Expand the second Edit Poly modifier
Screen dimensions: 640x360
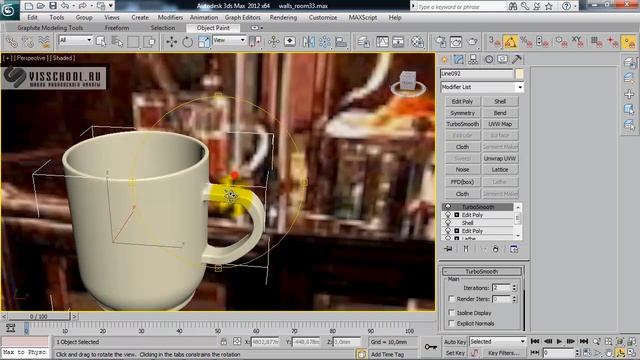tap(457, 231)
